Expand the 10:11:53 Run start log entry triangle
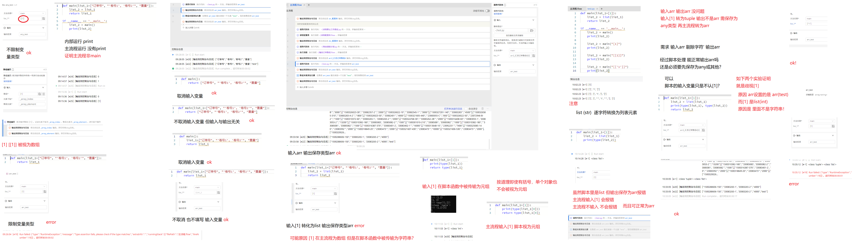The image size is (868, 245). coord(432,224)
